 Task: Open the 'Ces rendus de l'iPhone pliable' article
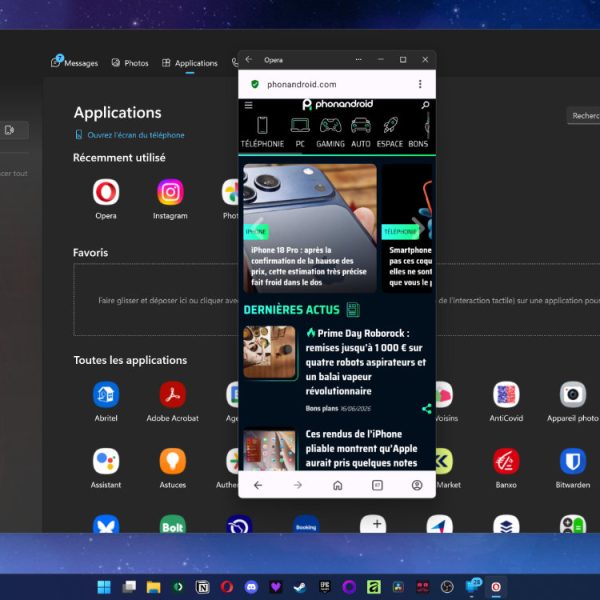361,448
